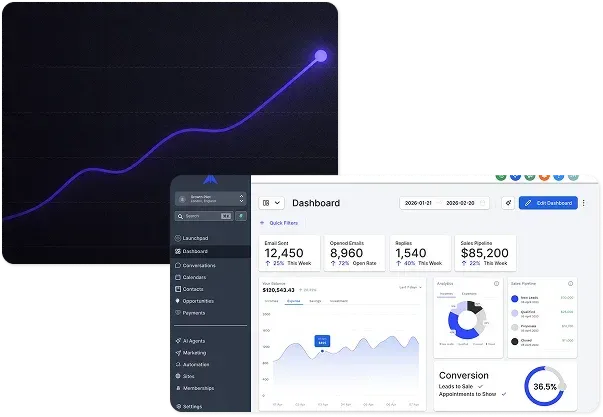The height and width of the screenshot is (417, 603).
Task: Open Memberships in the sidebar
Action: (x=195, y=388)
